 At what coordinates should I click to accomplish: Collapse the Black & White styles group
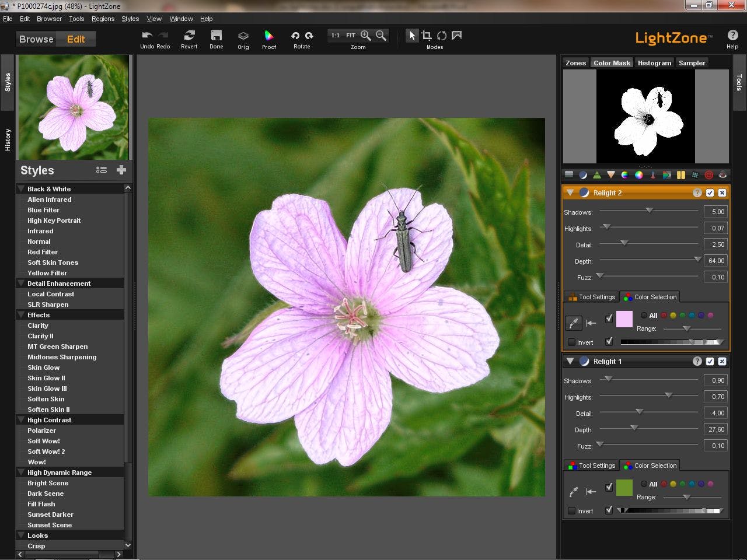22,189
